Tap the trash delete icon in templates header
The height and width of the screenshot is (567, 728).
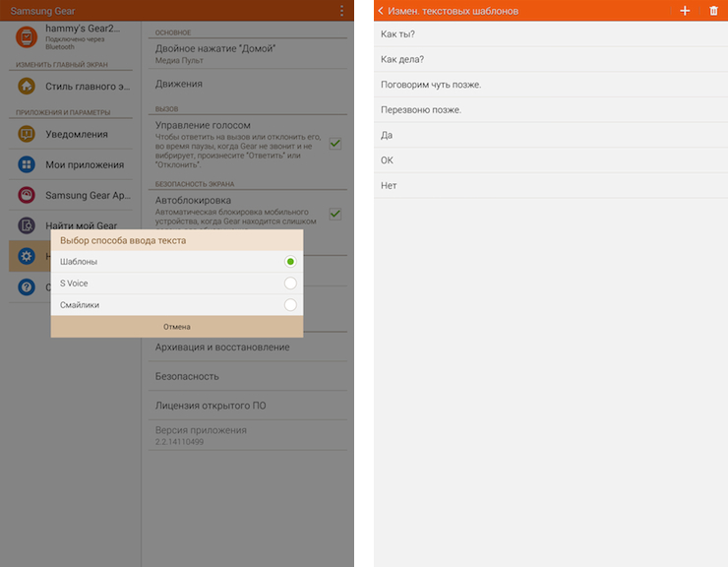point(713,11)
